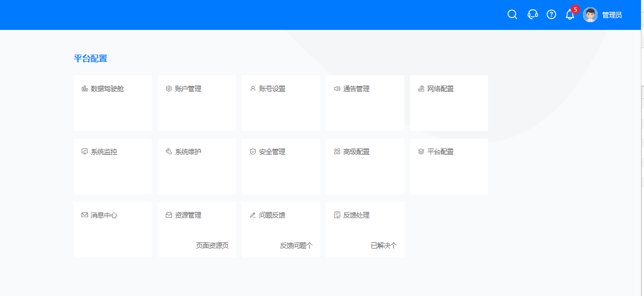This screenshot has width=644, height=296.
Task: Click the 安全管理 shield icon
Action: point(253,152)
